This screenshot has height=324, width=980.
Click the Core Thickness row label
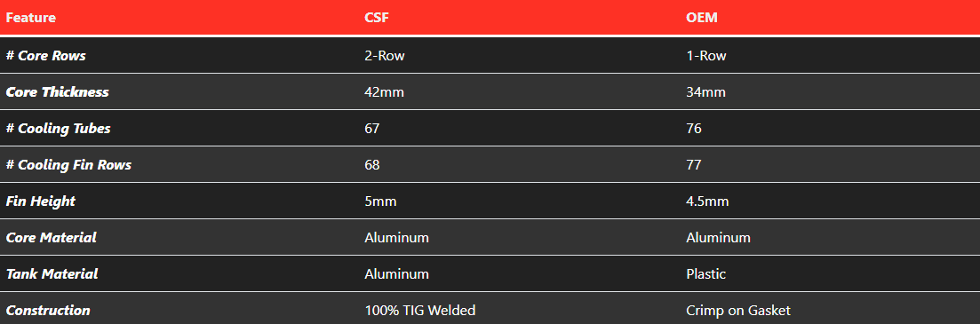click(58, 91)
